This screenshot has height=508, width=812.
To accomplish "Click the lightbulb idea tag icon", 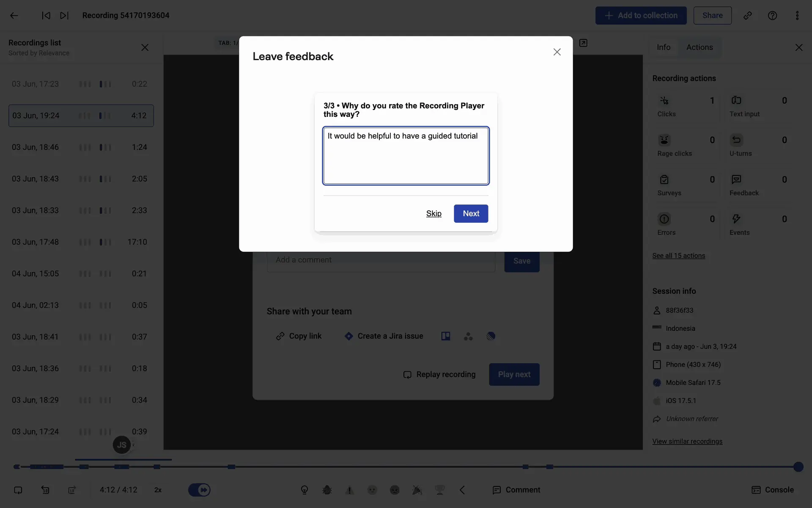I will coord(304,490).
